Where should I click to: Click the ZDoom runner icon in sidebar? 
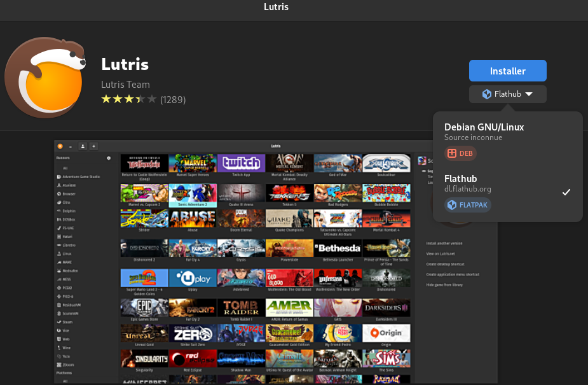59,365
